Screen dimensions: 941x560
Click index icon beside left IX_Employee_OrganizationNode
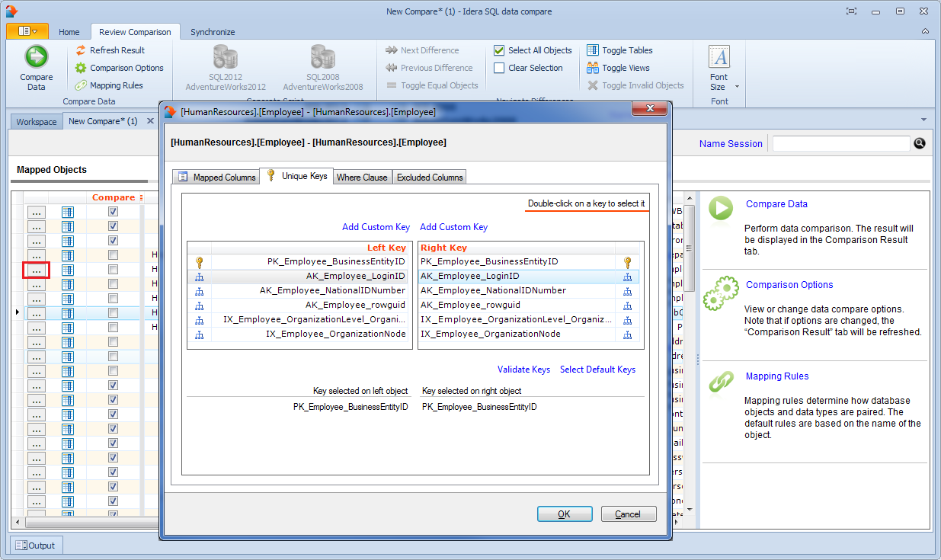(x=200, y=334)
